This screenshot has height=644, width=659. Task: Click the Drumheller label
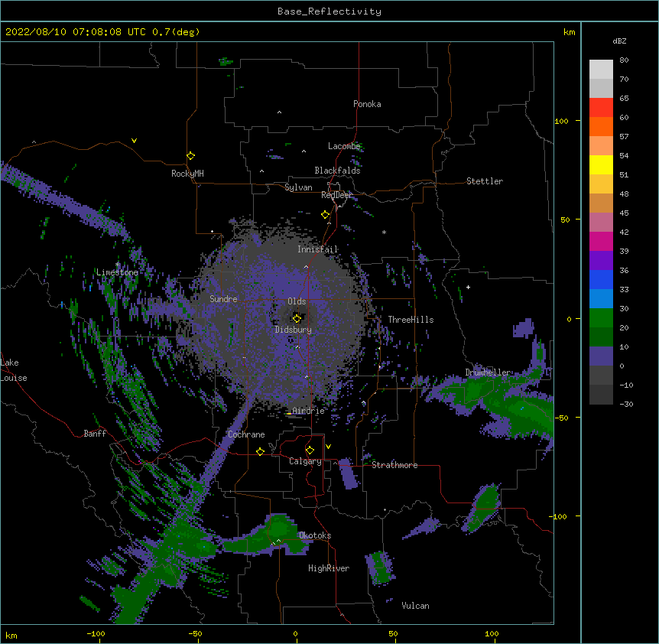(x=488, y=372)
